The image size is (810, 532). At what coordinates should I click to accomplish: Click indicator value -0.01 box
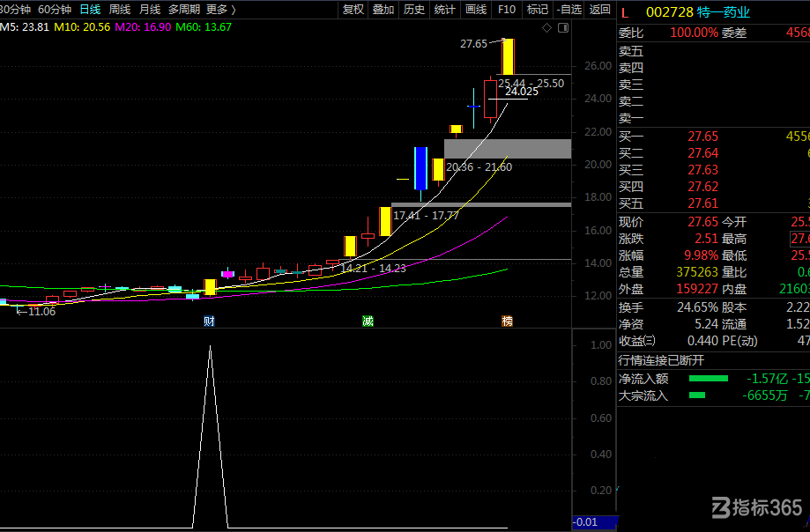595,522
